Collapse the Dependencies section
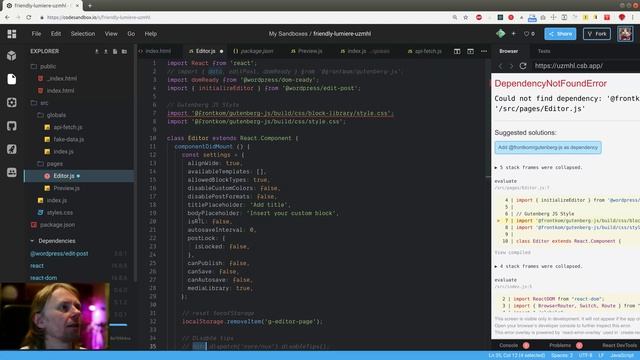This screenshot has height=360, width=640. tap(53, 241)
